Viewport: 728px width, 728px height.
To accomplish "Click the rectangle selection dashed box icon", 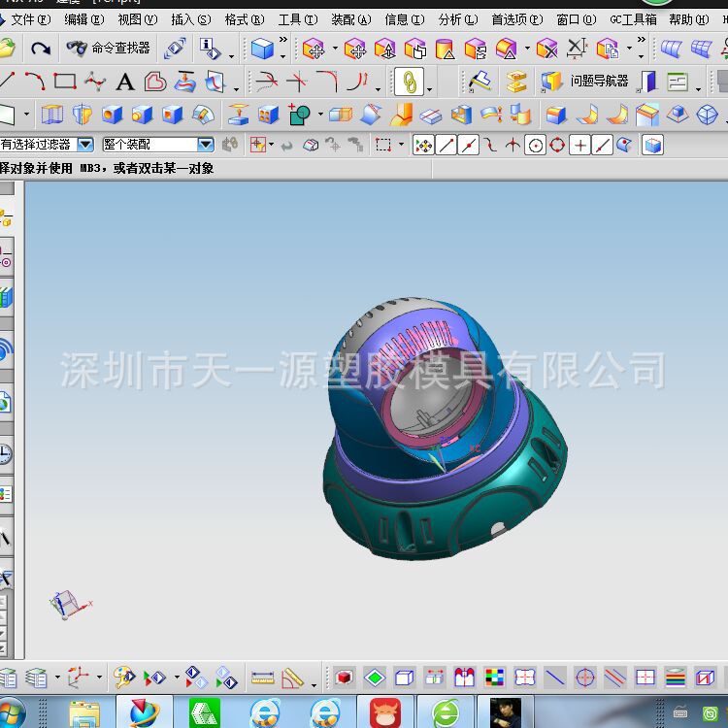I will pyautogui.click(x=383, y=146).
